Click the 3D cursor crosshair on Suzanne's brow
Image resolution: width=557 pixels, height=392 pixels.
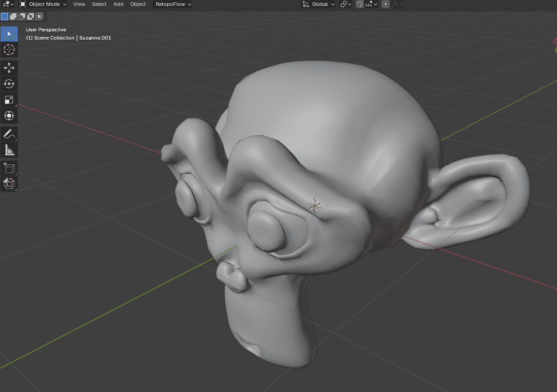coord(315,206)
